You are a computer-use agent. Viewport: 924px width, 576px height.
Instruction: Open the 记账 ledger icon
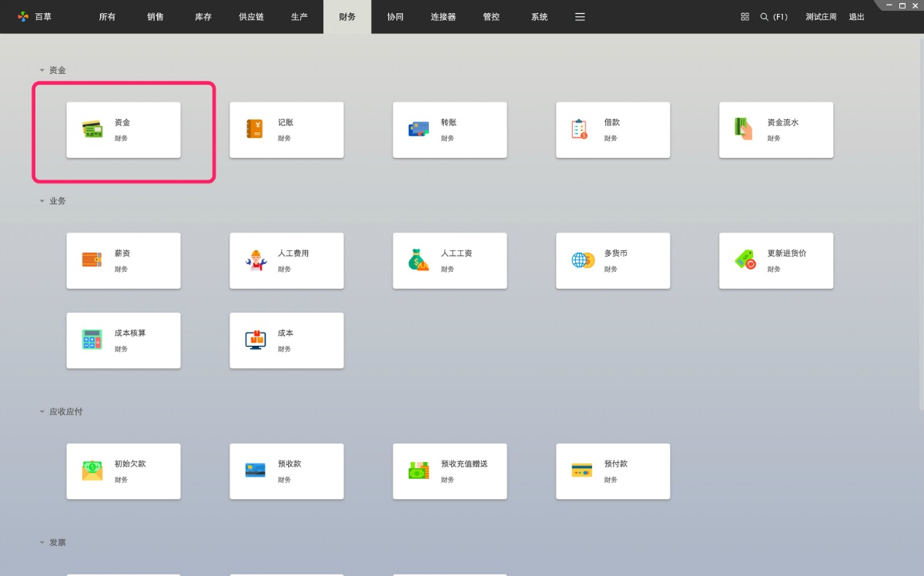click(254, 129)
